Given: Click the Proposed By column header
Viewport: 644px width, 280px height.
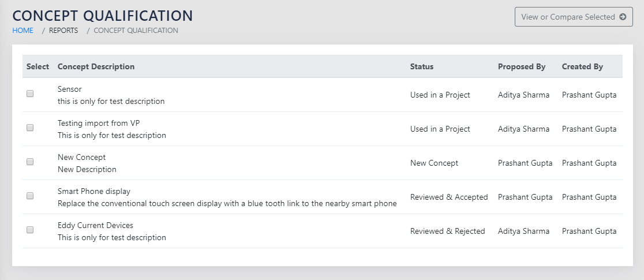Looking at the screenshot, I should (x=522, y=66).
